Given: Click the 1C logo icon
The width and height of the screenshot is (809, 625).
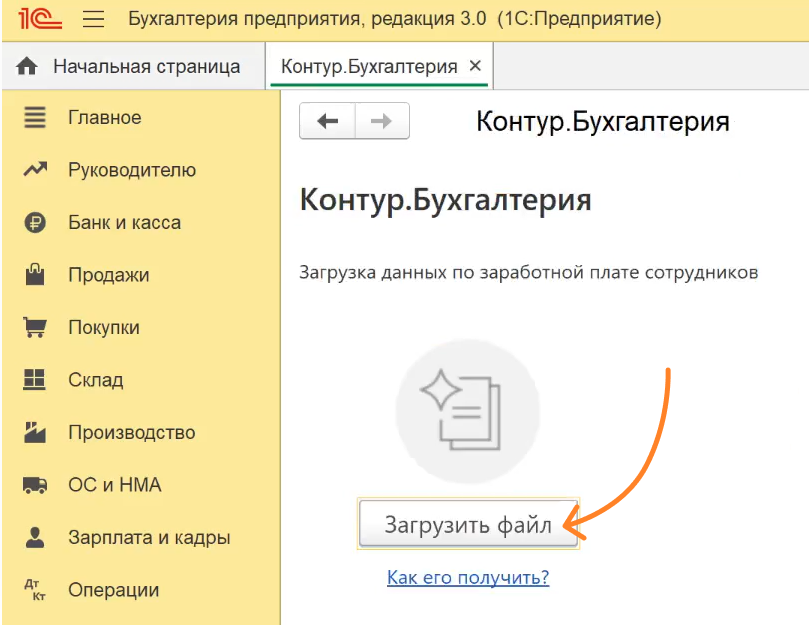Looking at the screenshot, I should pyautogui.click(x=39, y=19).
